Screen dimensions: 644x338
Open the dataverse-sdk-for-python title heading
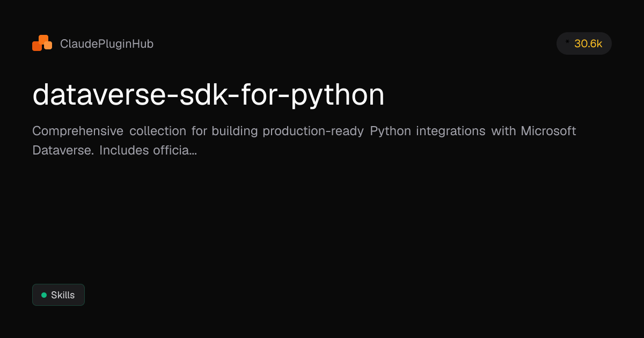tap(208, 95)
